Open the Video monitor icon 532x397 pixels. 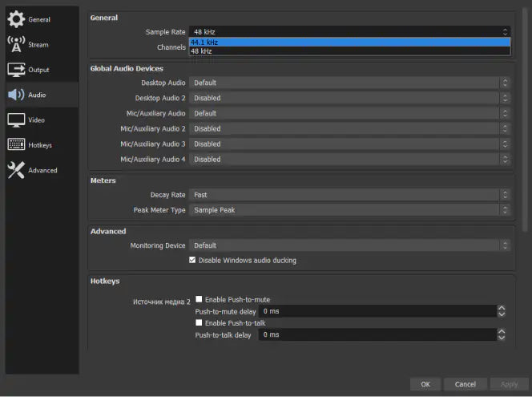click(x=16, y=120)
